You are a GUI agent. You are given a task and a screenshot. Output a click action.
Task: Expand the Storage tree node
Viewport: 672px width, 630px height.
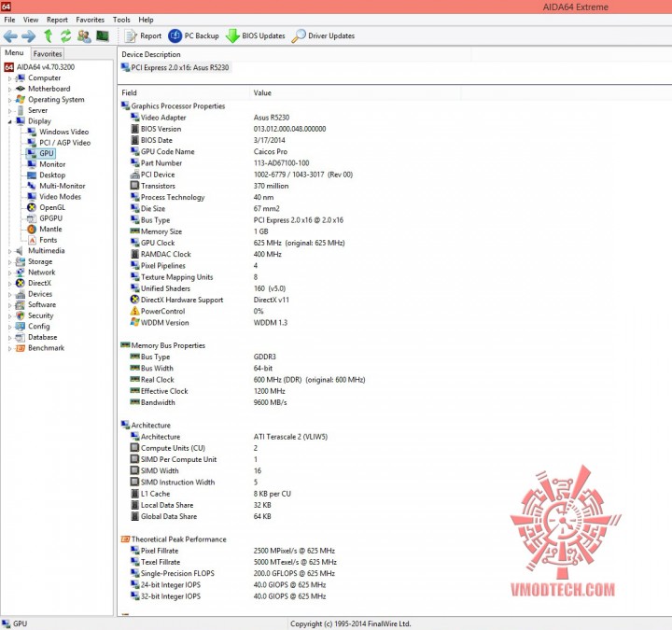(9, 262)
